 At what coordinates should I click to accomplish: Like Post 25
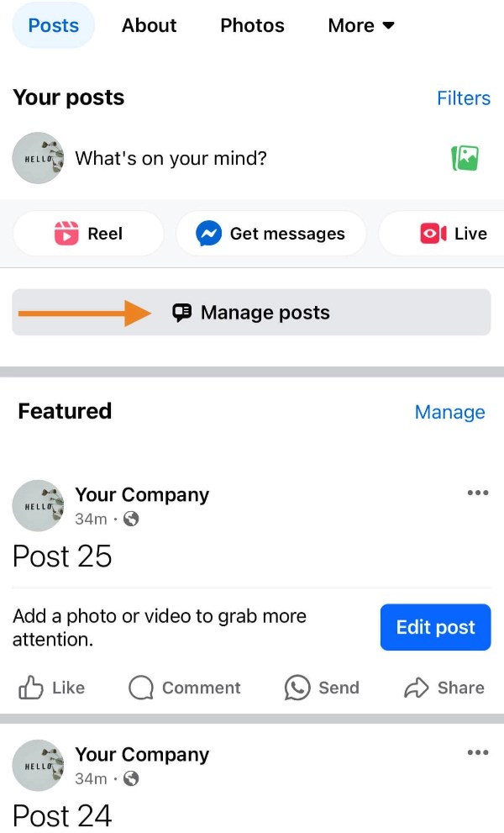50,688
